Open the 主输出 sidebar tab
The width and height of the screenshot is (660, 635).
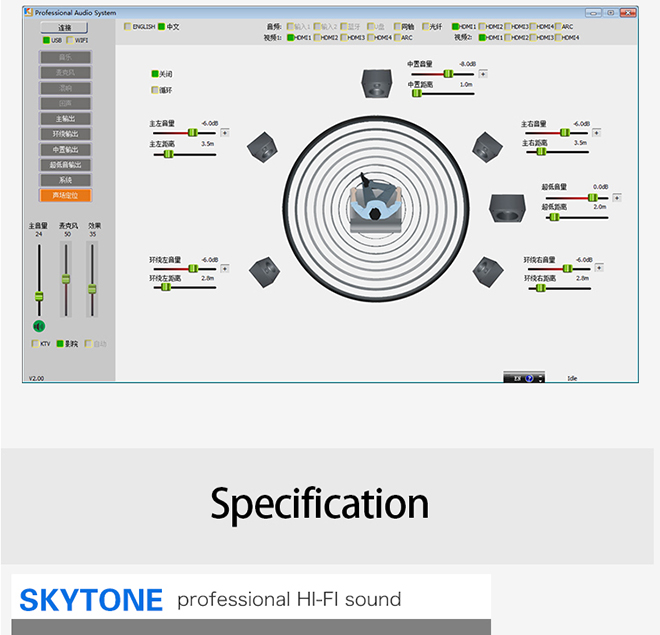click(66, 119)
